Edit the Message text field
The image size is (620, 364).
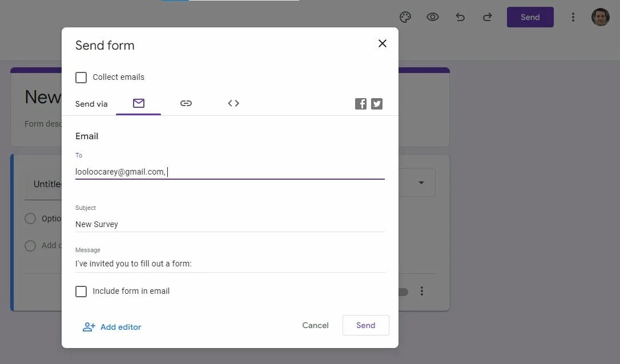(x=230, y=264)
